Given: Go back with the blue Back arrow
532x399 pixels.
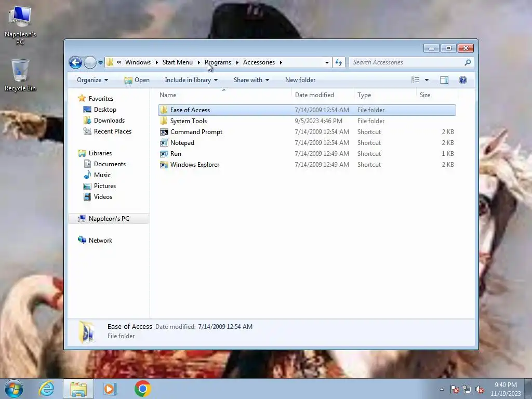Looking at the screenshot, I should point(75,62).
